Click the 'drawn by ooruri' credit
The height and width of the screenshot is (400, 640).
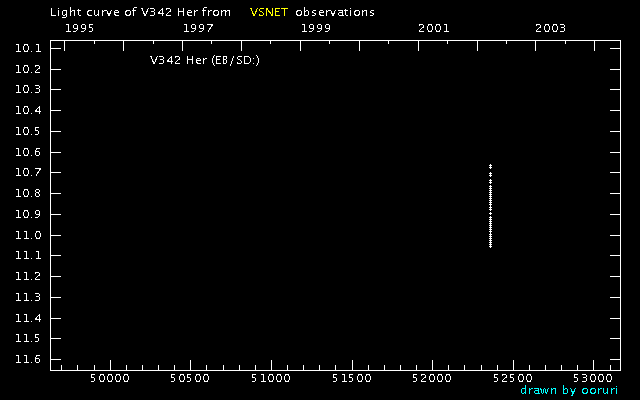point(569,390)
